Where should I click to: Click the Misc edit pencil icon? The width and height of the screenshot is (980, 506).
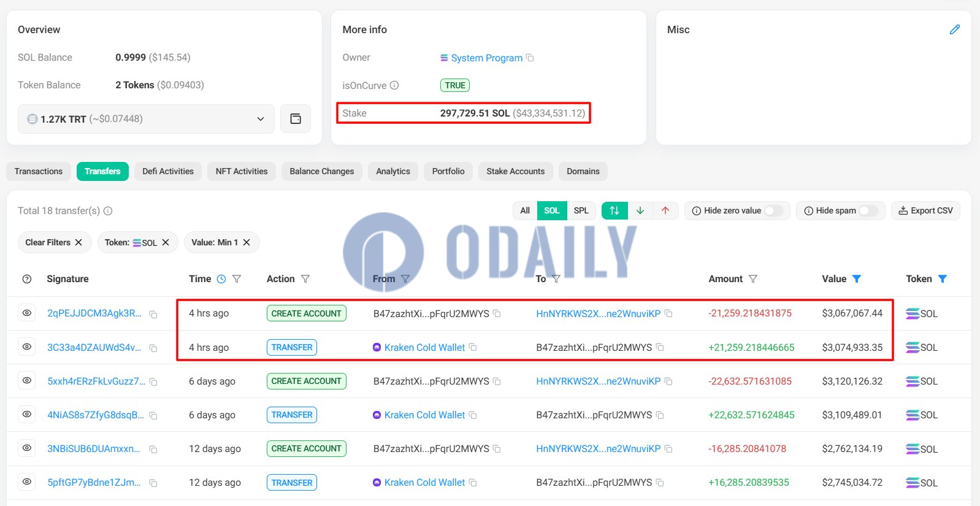coord(954,29)
